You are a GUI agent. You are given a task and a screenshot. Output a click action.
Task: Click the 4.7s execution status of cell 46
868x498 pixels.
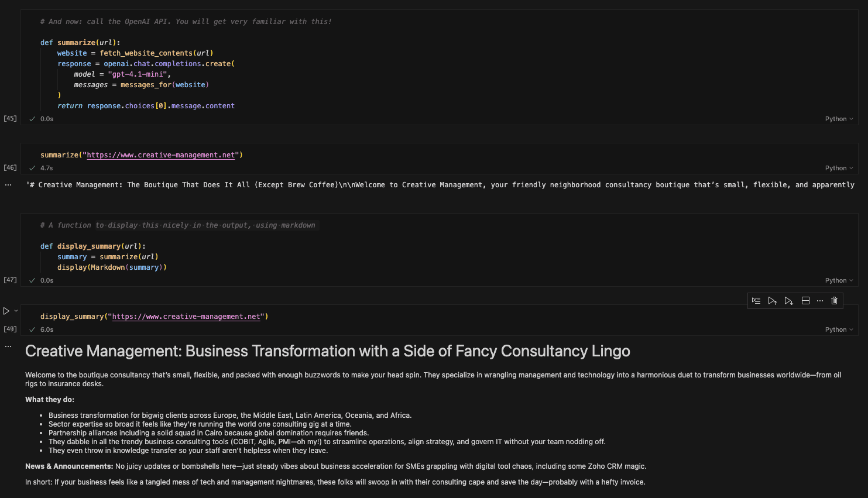coord(46,168)
